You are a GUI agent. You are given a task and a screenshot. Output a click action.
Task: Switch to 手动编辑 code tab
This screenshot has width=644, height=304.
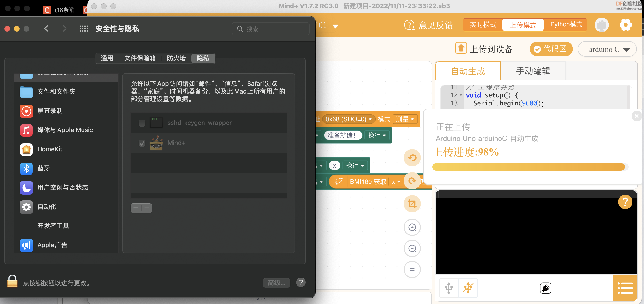[x=533, y=71]
